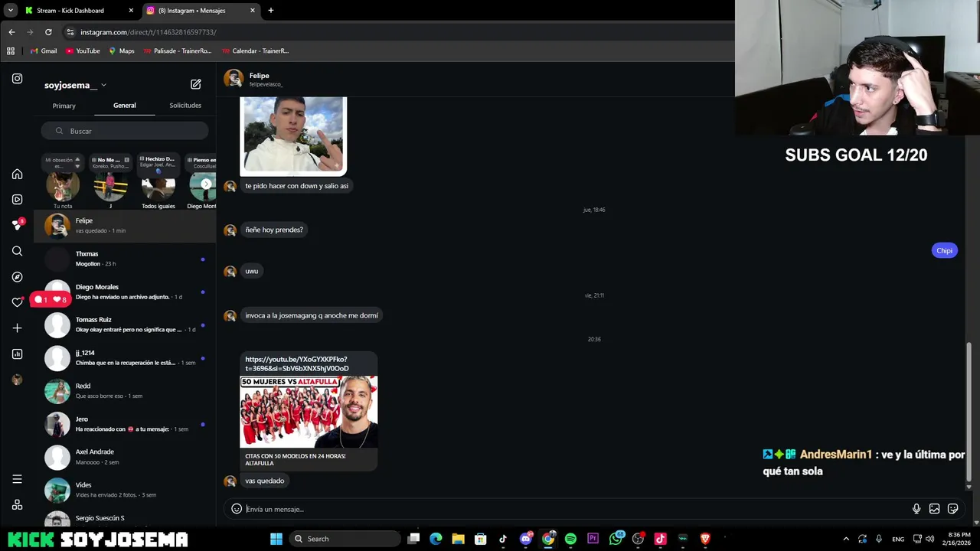This screenshot has width=980, height=551.
Task: Open the Redd conversation
Action: tap(125, 391)
